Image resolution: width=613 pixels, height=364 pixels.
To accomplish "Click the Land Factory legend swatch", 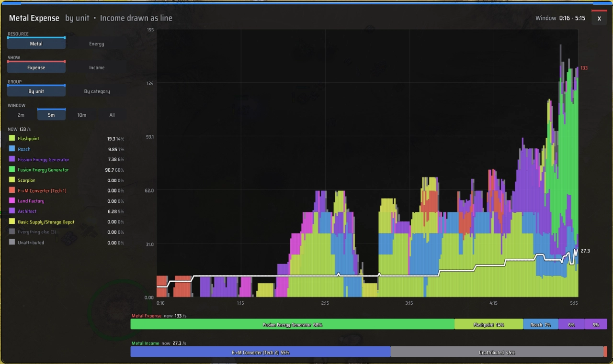I will pos(12,201).
